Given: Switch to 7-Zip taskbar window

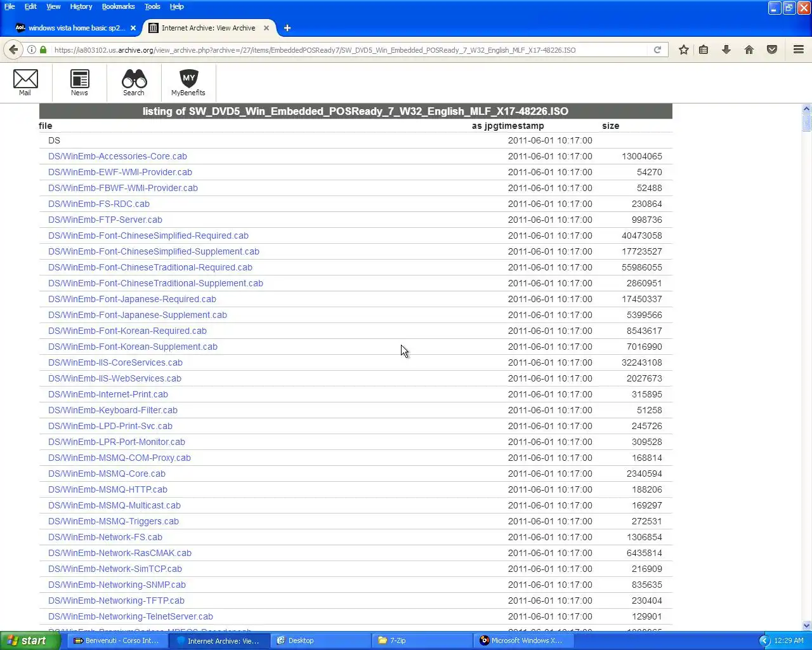Looking at the screenshot, I should click(421, 640).
